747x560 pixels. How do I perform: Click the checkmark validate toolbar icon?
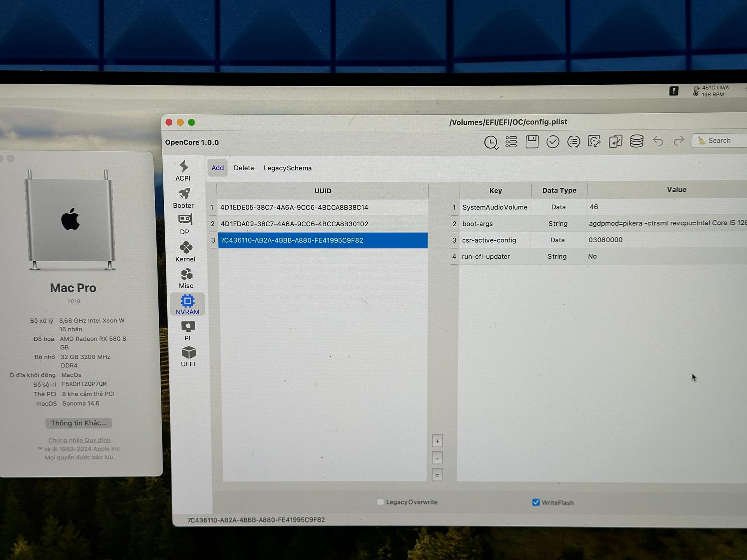click(x=553, y=142)
